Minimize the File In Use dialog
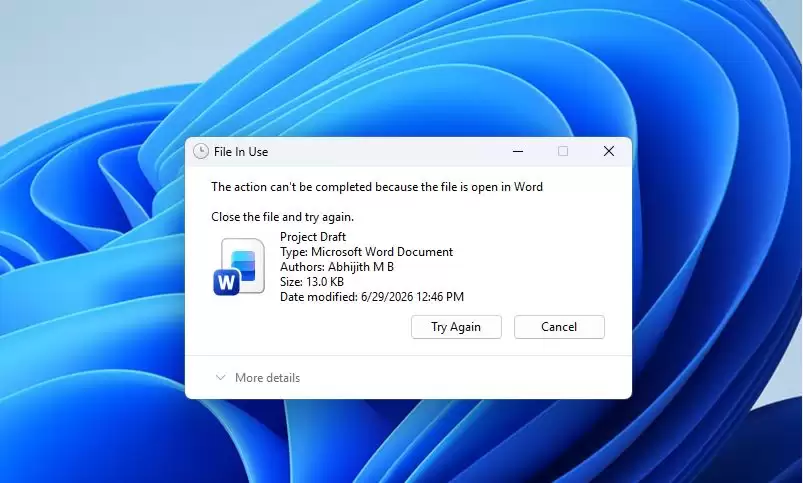 tap(518, 151)
